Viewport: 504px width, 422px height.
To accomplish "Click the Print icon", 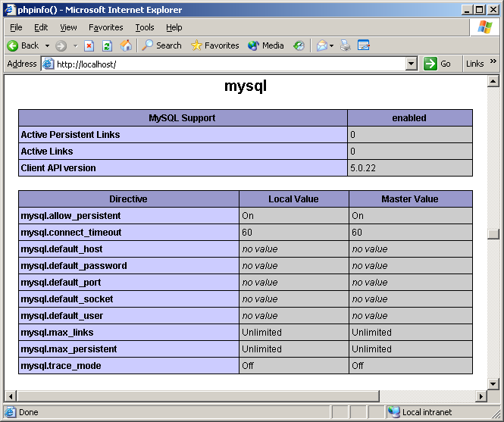I will (x=346, y=45).
